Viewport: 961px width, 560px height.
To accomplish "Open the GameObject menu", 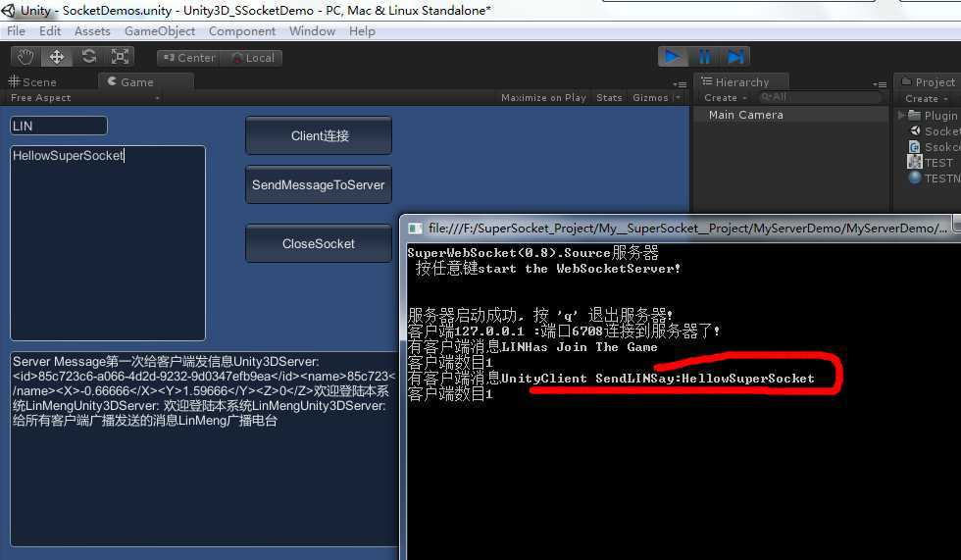I will [x=159, y=30].
